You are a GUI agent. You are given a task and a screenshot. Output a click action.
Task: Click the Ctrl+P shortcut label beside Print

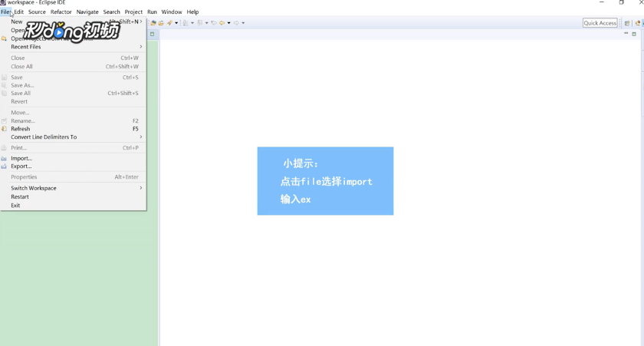pyautogui.click(x=130, y=147)
